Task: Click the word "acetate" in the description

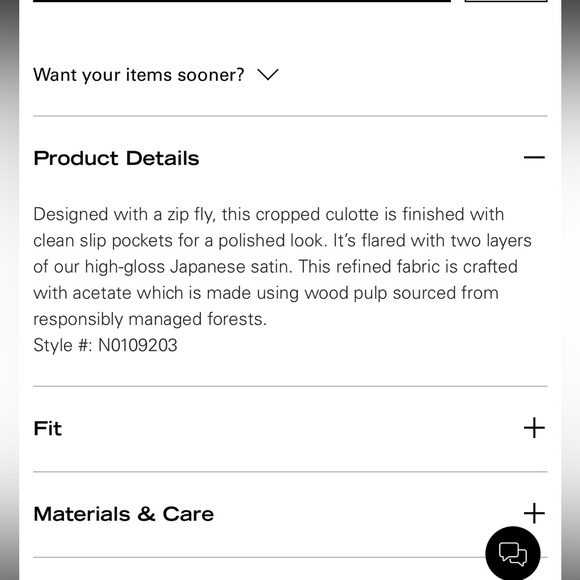Action: coord(102,293)
